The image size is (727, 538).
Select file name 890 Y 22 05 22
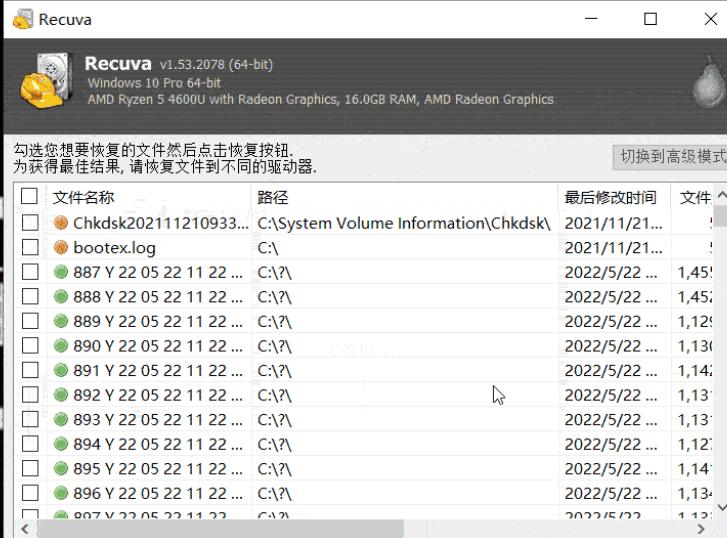[158, 346]
